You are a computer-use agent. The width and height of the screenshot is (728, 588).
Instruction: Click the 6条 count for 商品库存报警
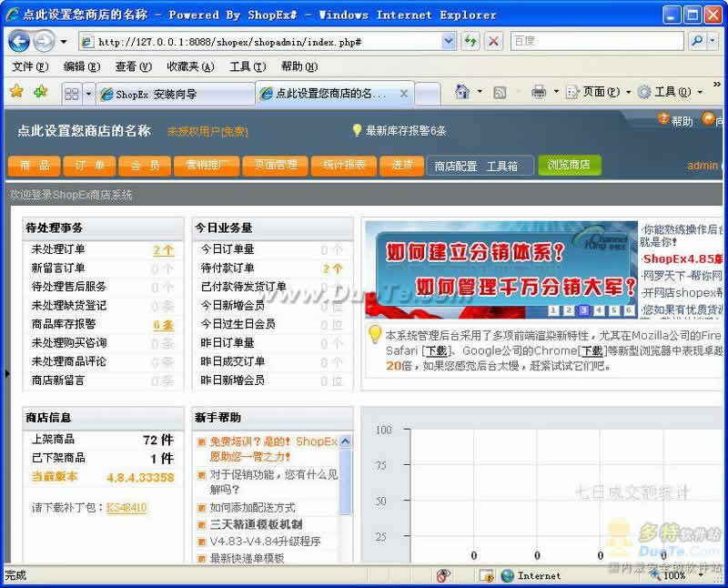pyautogui.click(x=164, y=325)
